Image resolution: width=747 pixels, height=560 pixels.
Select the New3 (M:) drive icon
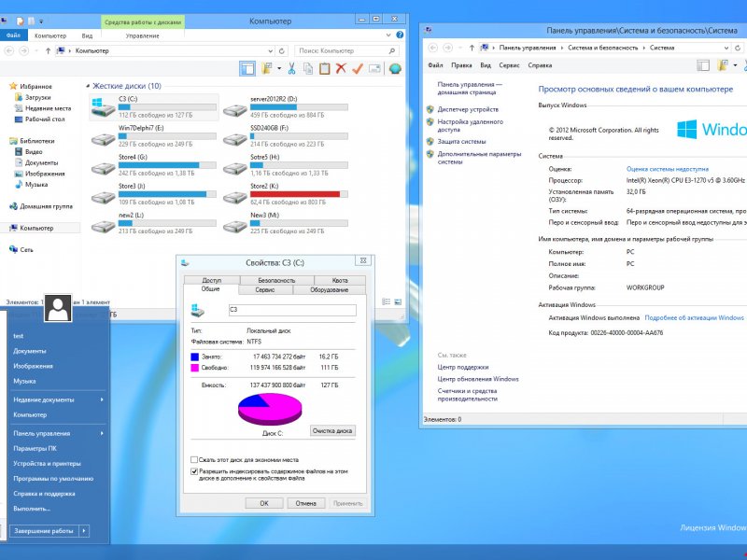click(x=235, y=227)
